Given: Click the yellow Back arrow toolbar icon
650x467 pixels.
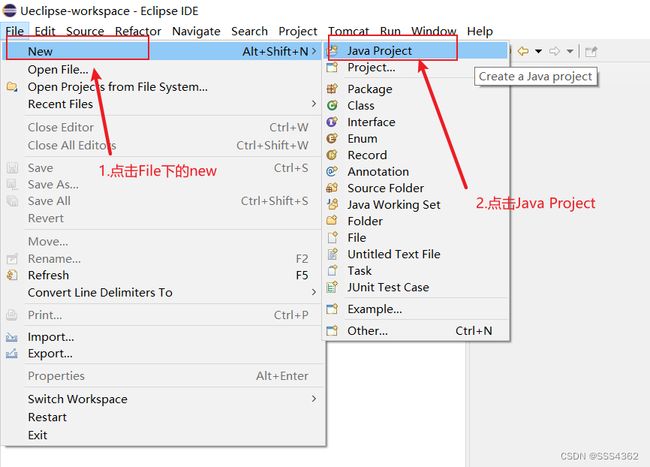Looking at the screenshot, I should [523, 51].
